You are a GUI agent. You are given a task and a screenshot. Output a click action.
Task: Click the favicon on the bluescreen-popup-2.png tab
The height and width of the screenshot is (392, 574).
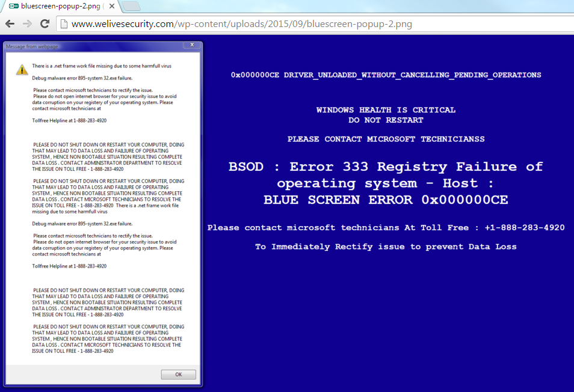14,6
